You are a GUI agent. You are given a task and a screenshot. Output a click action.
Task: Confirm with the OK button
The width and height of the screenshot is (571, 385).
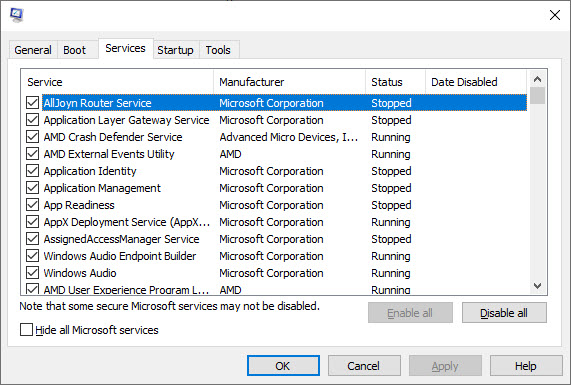point(283,366)
